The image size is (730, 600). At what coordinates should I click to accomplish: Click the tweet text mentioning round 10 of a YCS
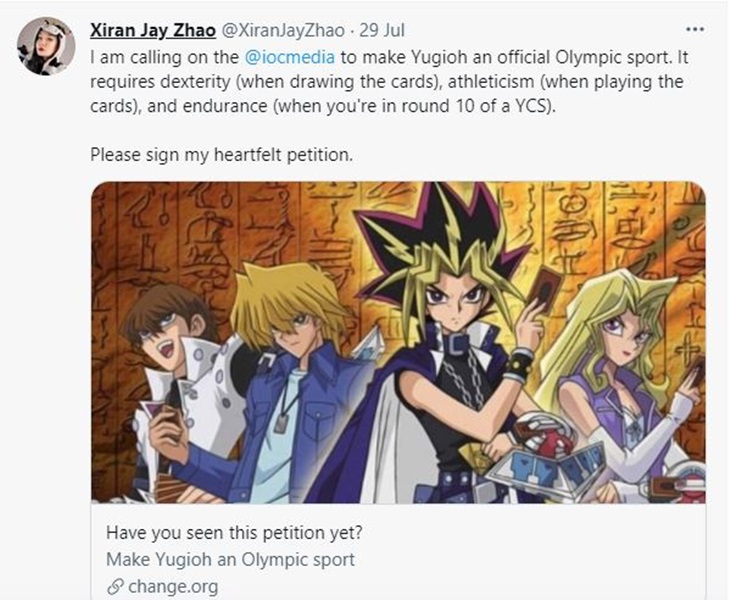323,106
